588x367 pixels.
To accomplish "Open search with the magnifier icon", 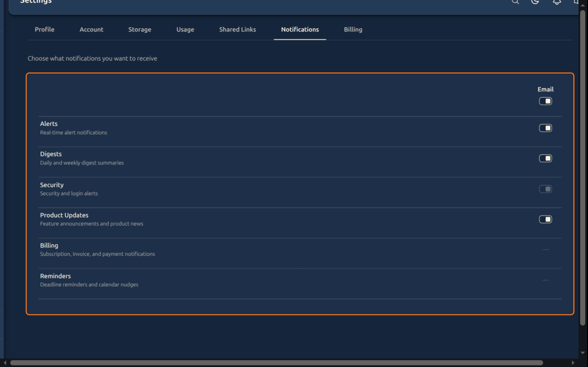I will coord(515,1).
